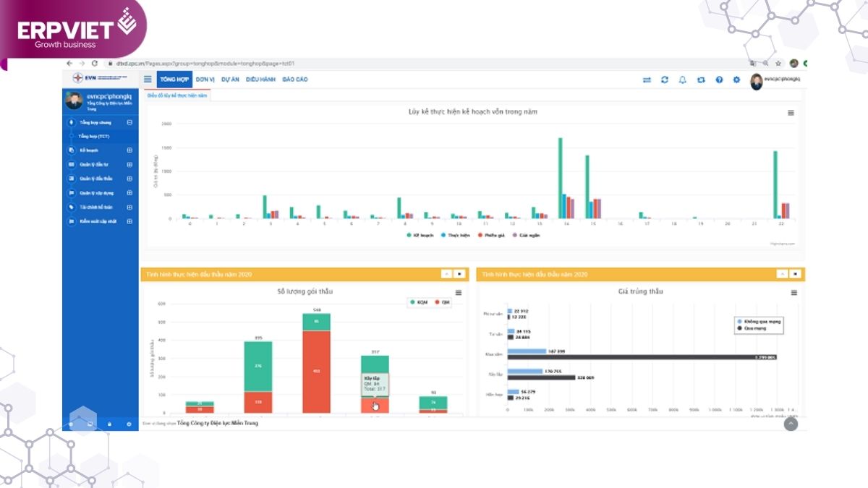The width and height of the screenshot is (868, 488).
Task: Toggle the KQM series in chart legend
Action: 420,302
